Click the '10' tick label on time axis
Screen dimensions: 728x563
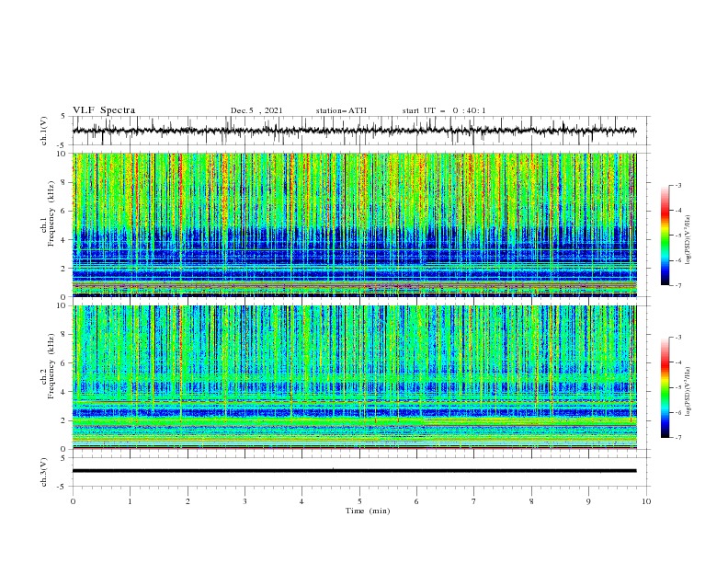tap(646, 501)
